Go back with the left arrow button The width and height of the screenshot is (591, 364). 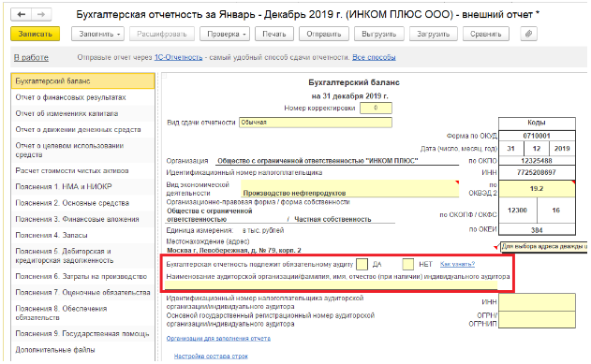click(22, 14)
